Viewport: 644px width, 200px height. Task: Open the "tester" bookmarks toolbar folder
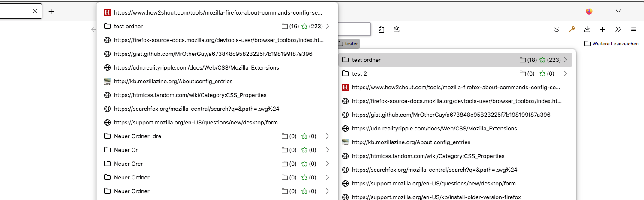tap(348, 44)
